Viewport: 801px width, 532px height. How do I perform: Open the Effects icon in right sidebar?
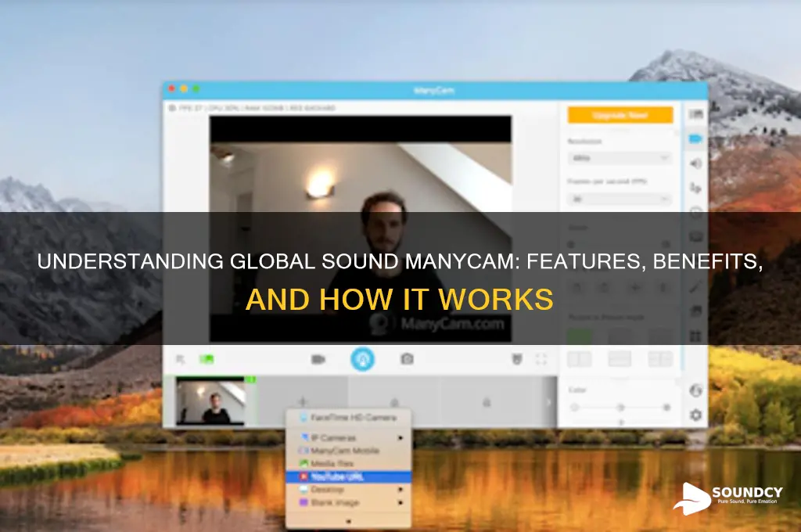point(695,188)
